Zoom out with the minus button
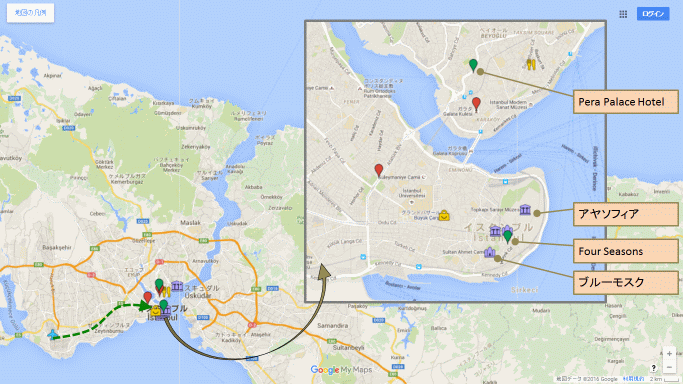 [x=669, y=367]
